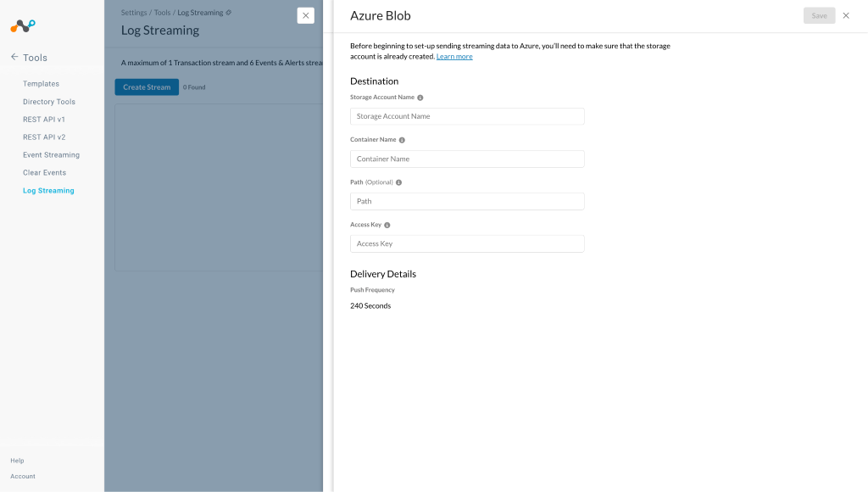Close the Log Streaming overlay panel
The height and width of the screenshot is (492, 868).
click(305, 15)
